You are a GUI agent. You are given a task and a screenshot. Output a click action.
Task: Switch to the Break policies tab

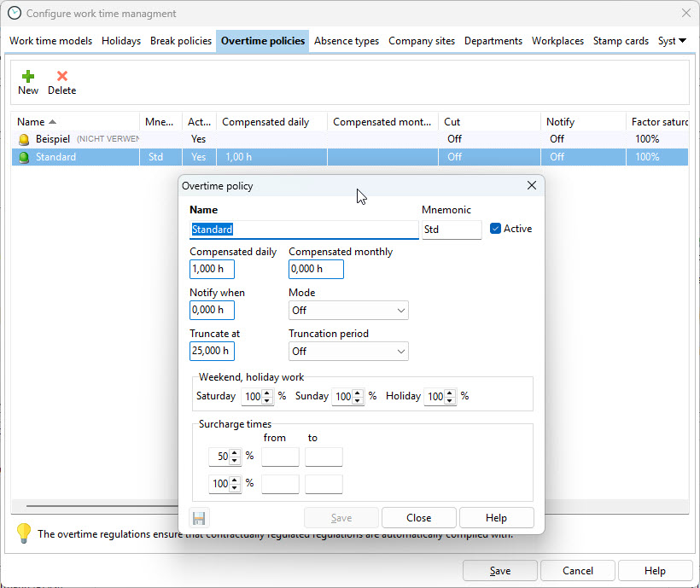pyautogui.click(x=181, y=41)
